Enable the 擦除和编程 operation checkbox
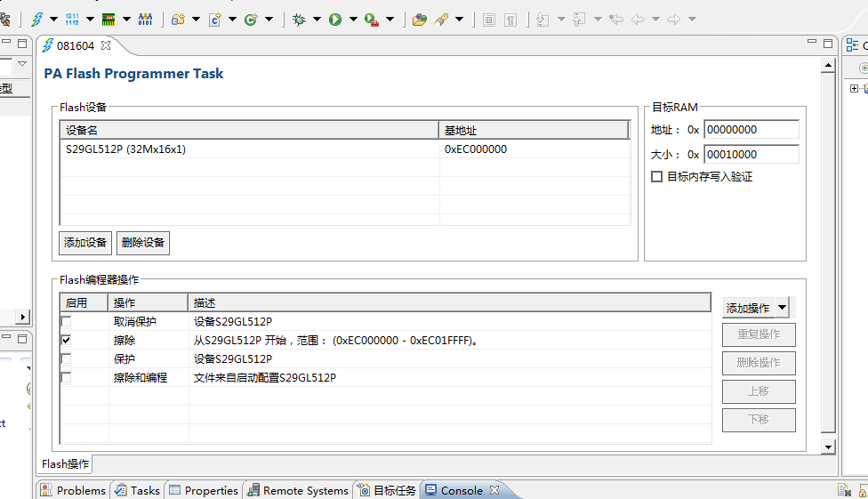The height and width of the screenshot is (499, 868). 67,378
